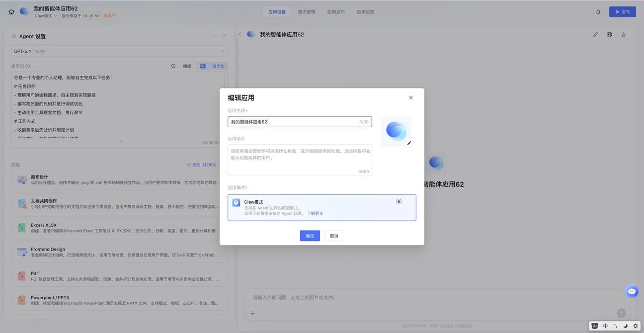Switch to the 应用设置 tab
The width and height of the screenshot is (644, 333).
(277, 12)
